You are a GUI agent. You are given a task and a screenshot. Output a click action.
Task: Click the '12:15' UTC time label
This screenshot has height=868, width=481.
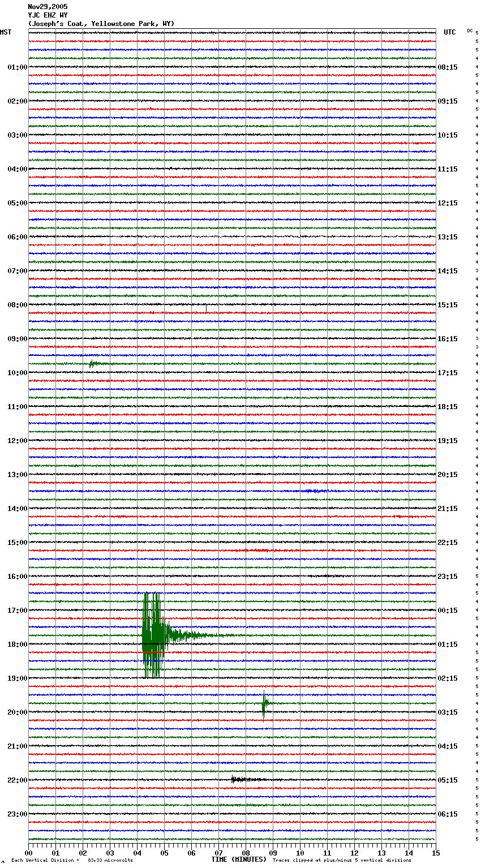click(x=448, y=203)
